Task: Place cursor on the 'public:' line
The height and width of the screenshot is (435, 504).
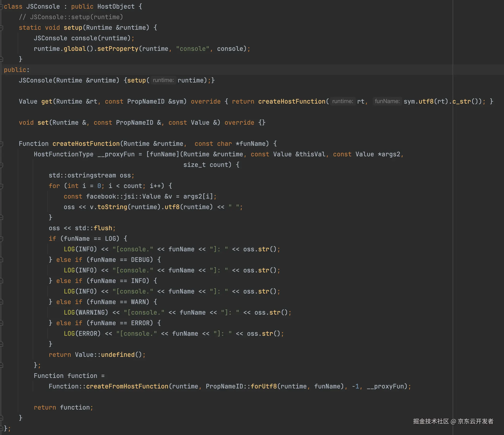Action: click(x=17, y=70)
